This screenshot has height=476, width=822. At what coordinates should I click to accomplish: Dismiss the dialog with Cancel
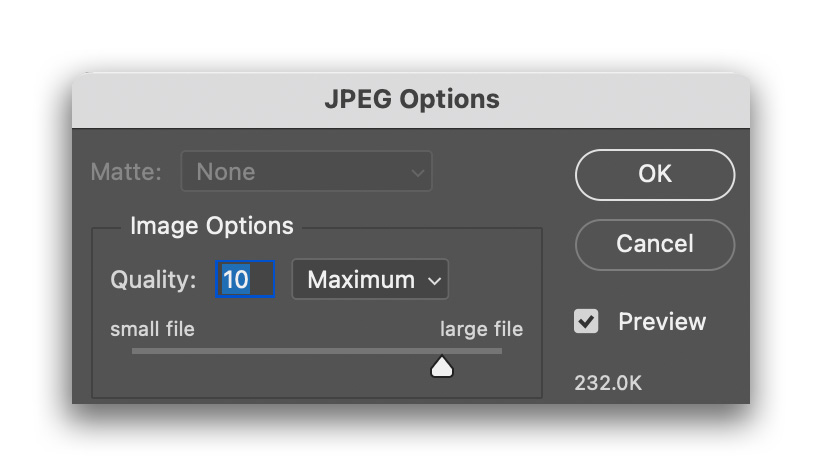coord(655,245)
